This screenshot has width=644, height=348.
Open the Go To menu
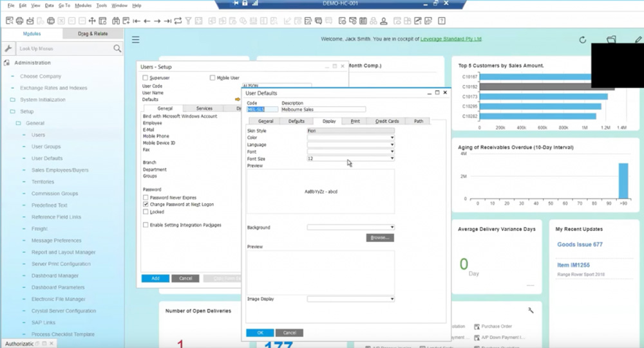click(x=64, y=5)
